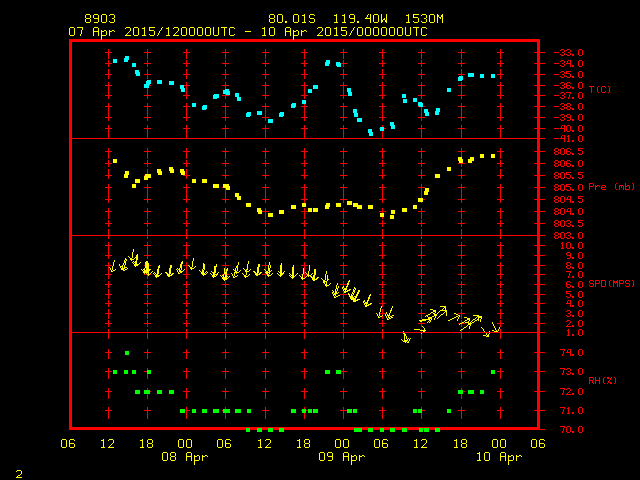This screenshot has height=480, width=640.
Task: Click the page number 2 at bottom left
Action: pyautogui.click(x=19, y=471)
